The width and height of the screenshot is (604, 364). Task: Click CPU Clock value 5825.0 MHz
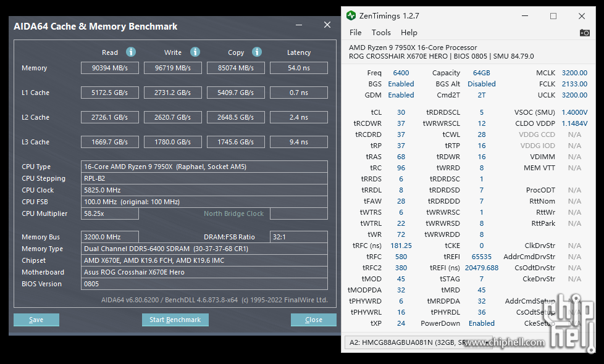point(204,190)
